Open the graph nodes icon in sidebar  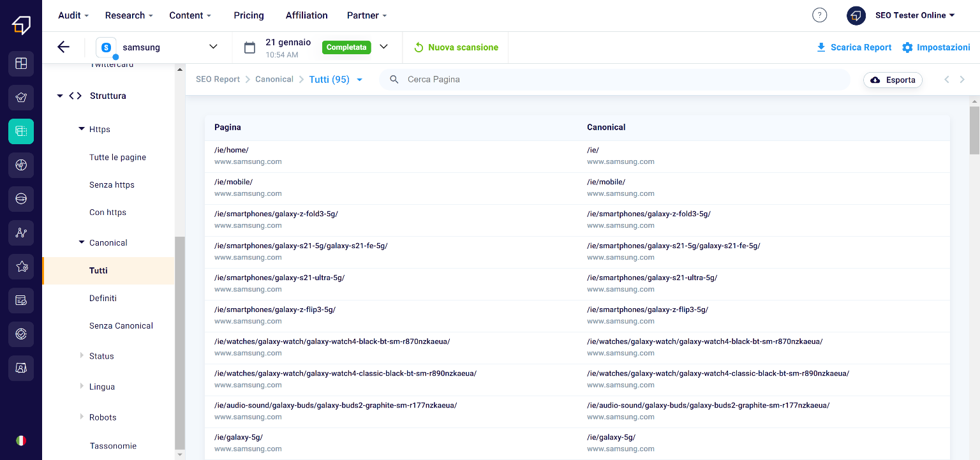tap(21, 233)
